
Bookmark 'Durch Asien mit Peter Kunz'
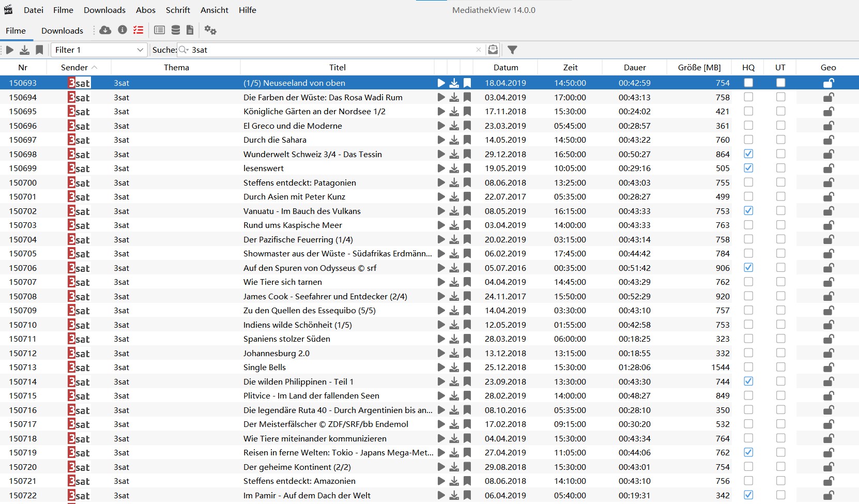467,196
